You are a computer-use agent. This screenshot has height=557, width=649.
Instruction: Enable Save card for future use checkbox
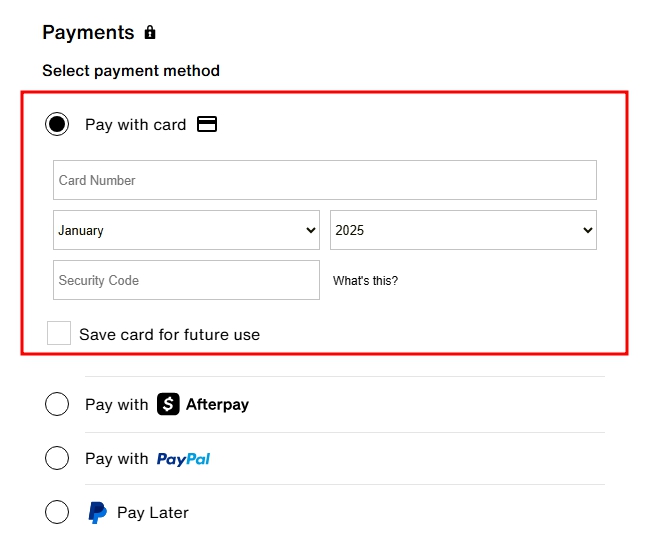(x=59, y=333)
